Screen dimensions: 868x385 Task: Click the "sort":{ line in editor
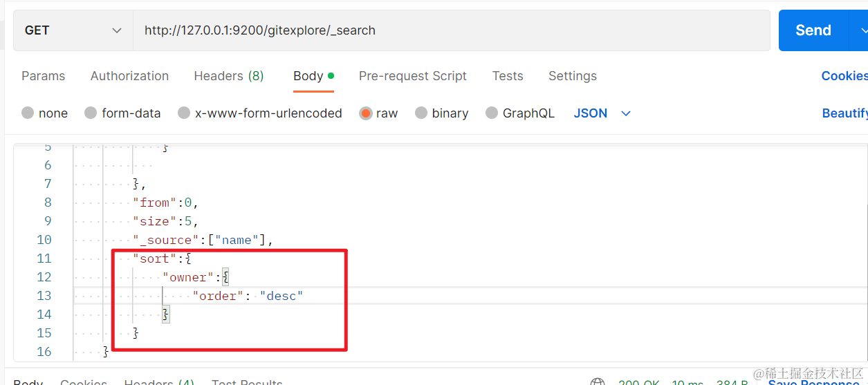(162, 259)
